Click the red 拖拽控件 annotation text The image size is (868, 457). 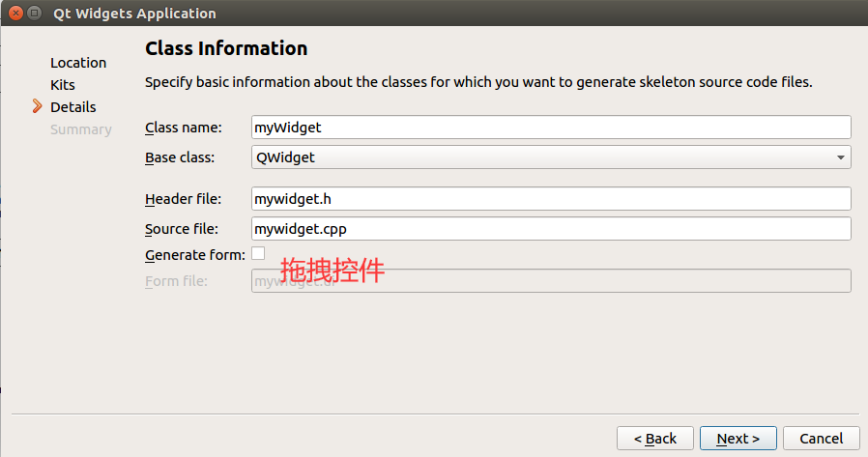333,270
